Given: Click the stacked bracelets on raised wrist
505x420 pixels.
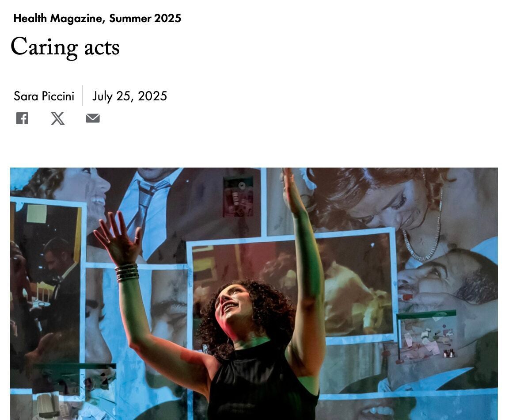Looking at the screenshot, I should tap(127, 273).
